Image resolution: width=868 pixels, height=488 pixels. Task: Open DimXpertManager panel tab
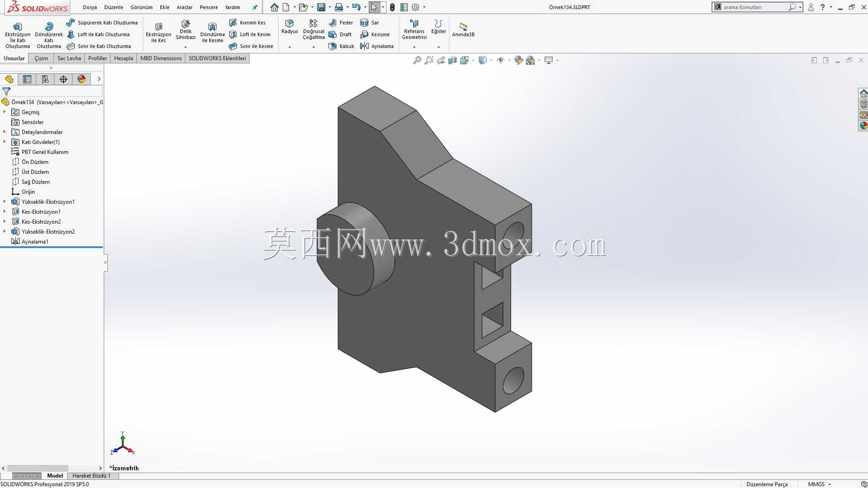(63, 79)
